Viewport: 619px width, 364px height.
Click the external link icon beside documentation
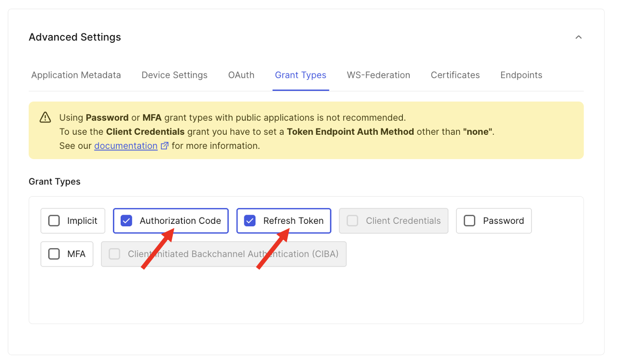tap(164, 146)
